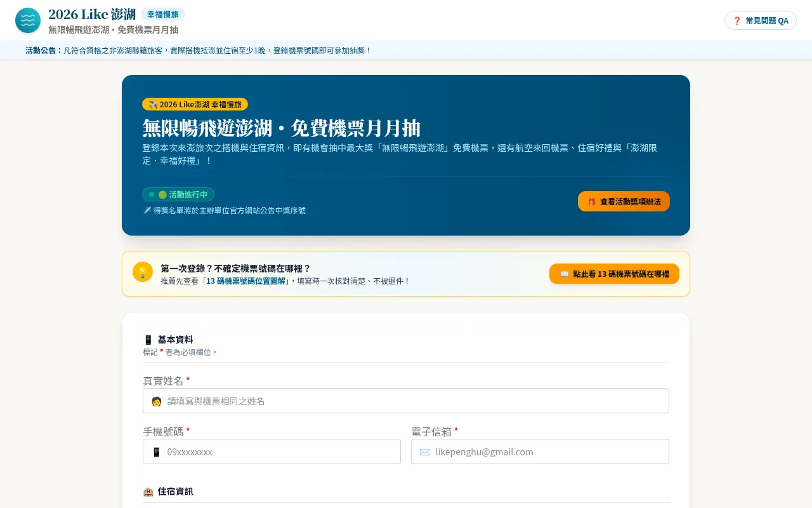Click the 無限暢飛遊澎湖・免費機票月月抽 banner heading

tap(281, 128)
